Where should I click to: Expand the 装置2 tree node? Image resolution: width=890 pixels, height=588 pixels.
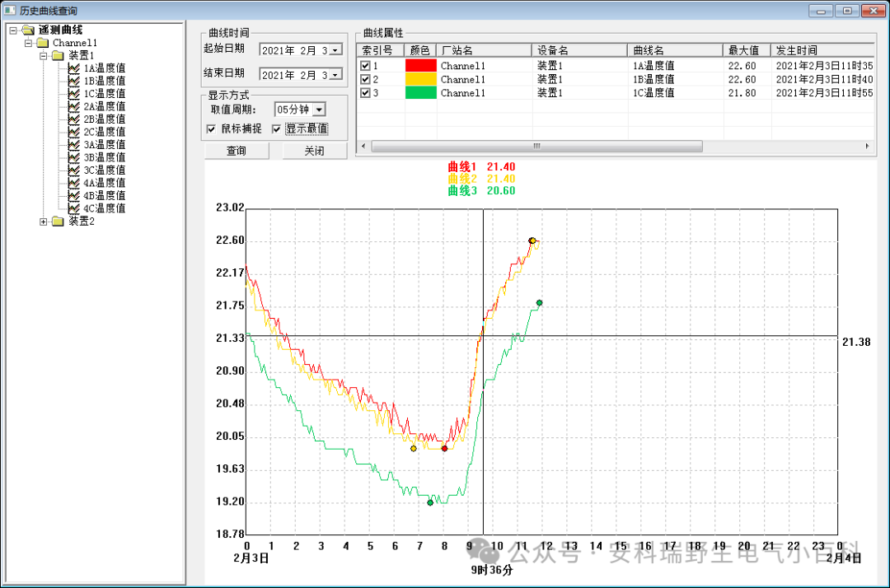(x=43, y=222)
